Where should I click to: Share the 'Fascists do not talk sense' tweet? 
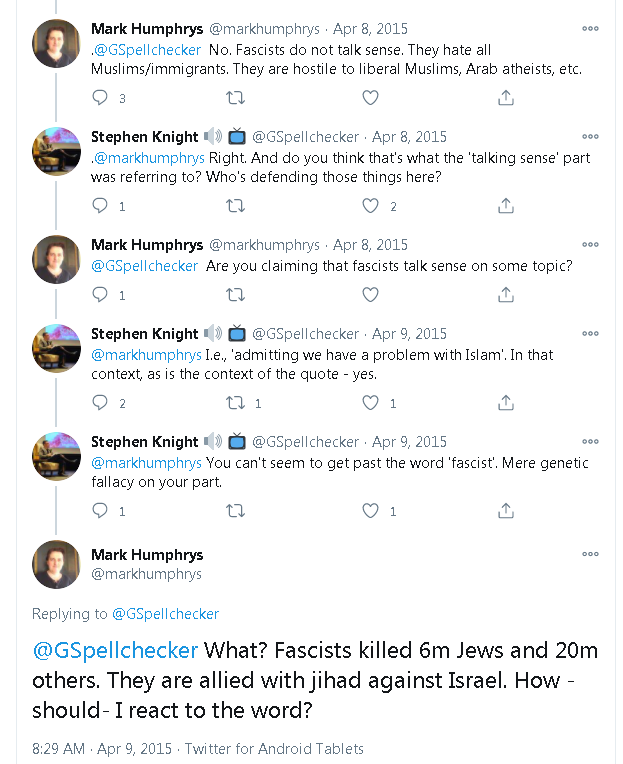pos(506,98)
